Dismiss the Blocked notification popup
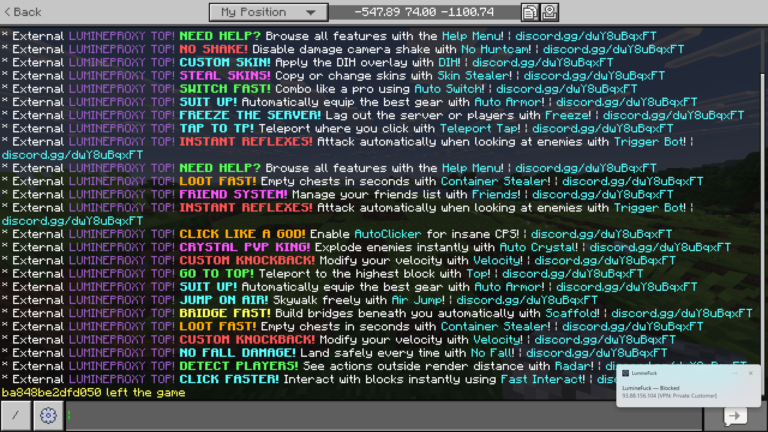Screen dimensions: 768x432 point(751,373)
